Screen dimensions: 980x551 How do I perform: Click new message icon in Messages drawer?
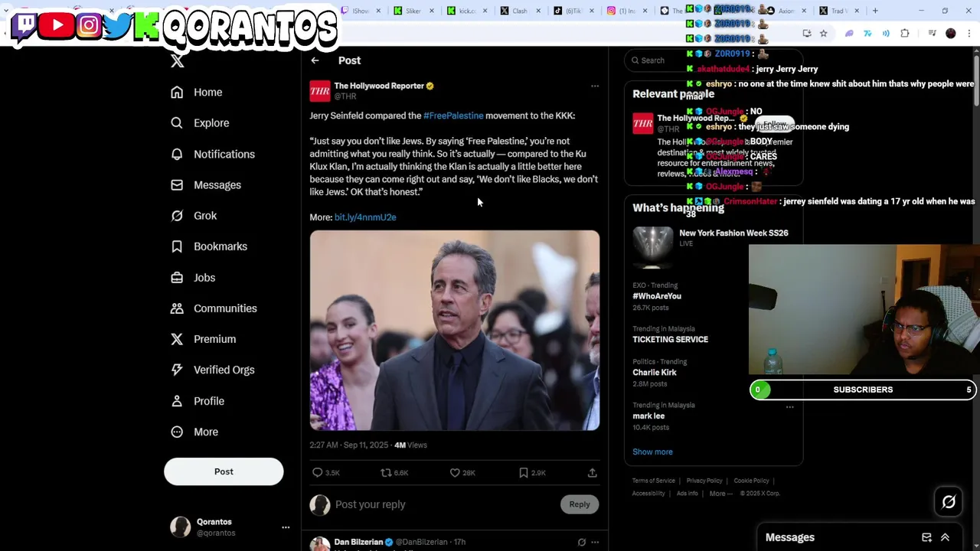click(926, 537)
